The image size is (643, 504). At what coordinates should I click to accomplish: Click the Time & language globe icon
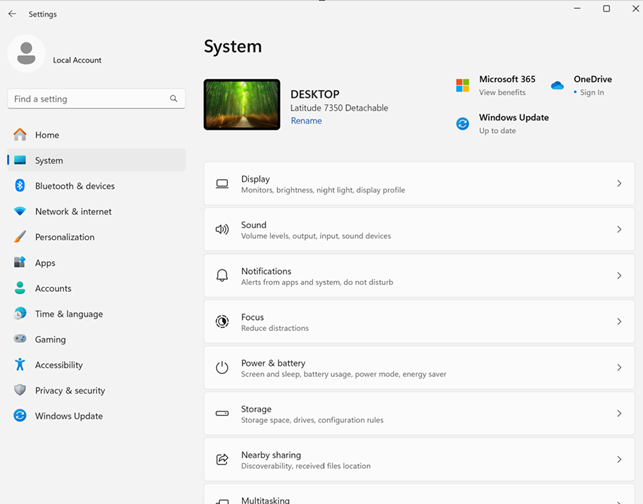(20, 313)
